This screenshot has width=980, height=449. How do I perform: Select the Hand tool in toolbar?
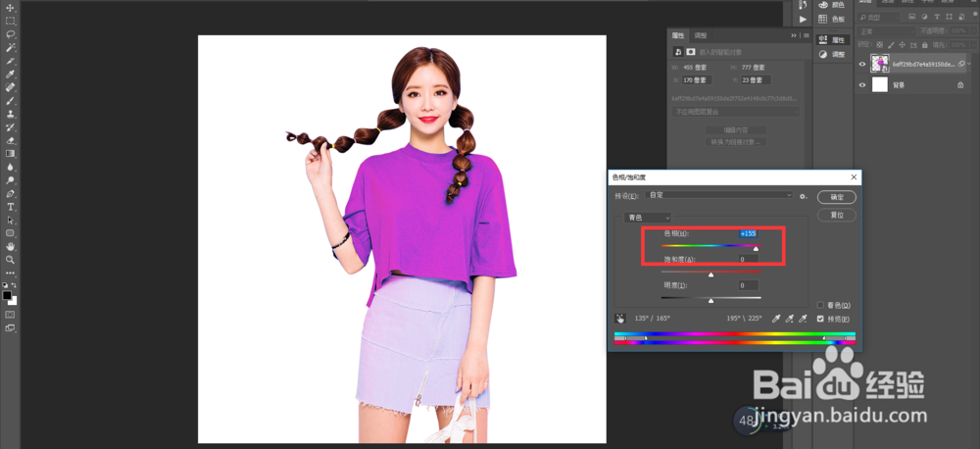10,246
